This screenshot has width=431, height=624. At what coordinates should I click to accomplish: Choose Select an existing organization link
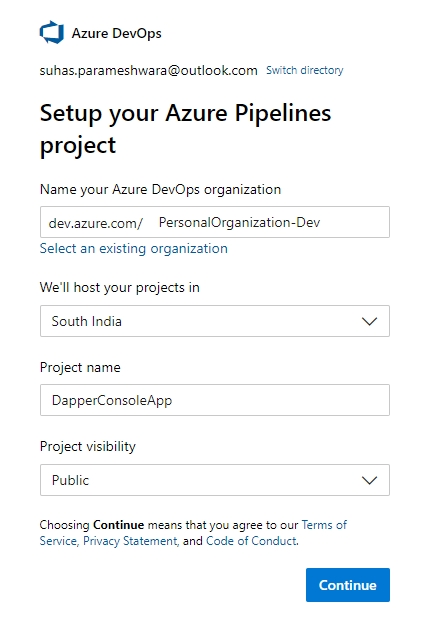[134, 249]
